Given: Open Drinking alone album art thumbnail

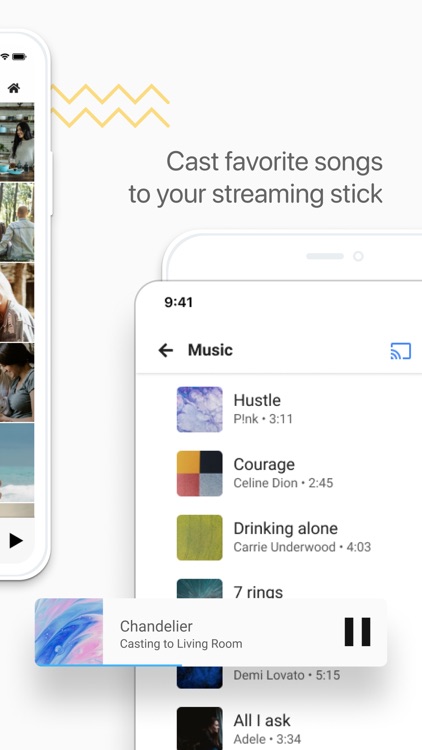Looking at the screenshot, I should (x=200, y=538).
